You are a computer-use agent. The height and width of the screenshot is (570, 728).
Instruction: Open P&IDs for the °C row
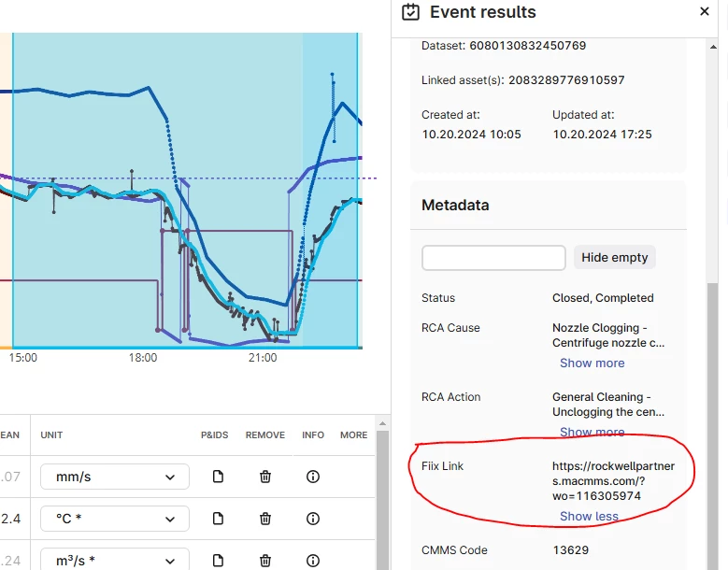[218, 519]
